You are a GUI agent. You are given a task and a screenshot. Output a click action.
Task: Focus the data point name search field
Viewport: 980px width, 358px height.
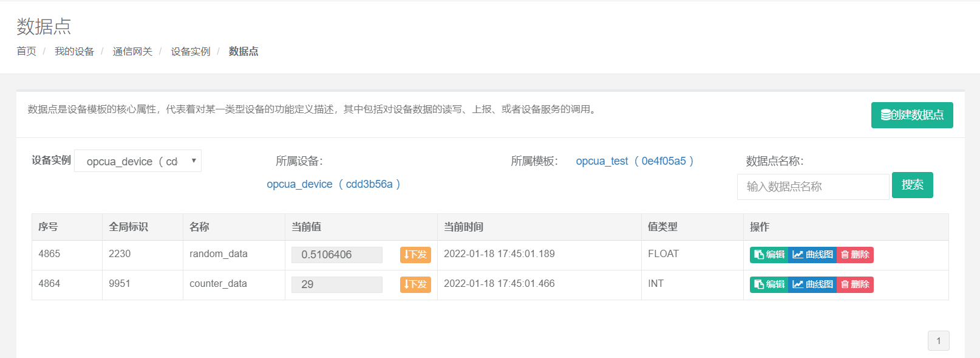[813, 187]
